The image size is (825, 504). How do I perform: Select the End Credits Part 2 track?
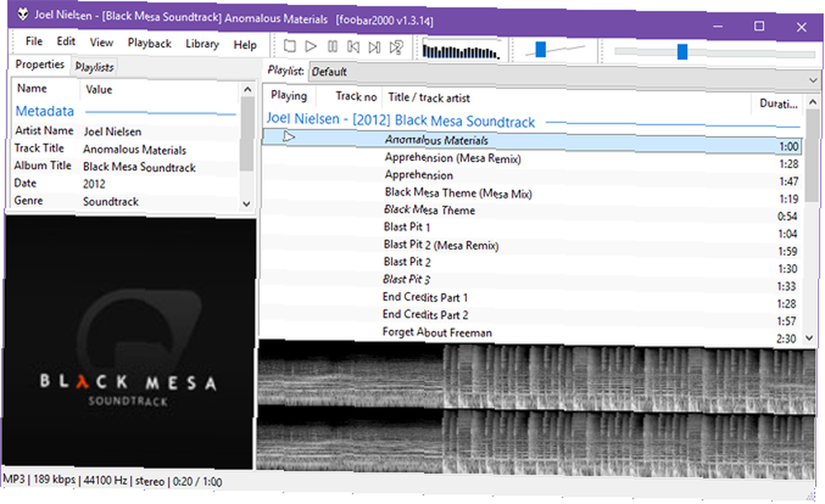425,314
